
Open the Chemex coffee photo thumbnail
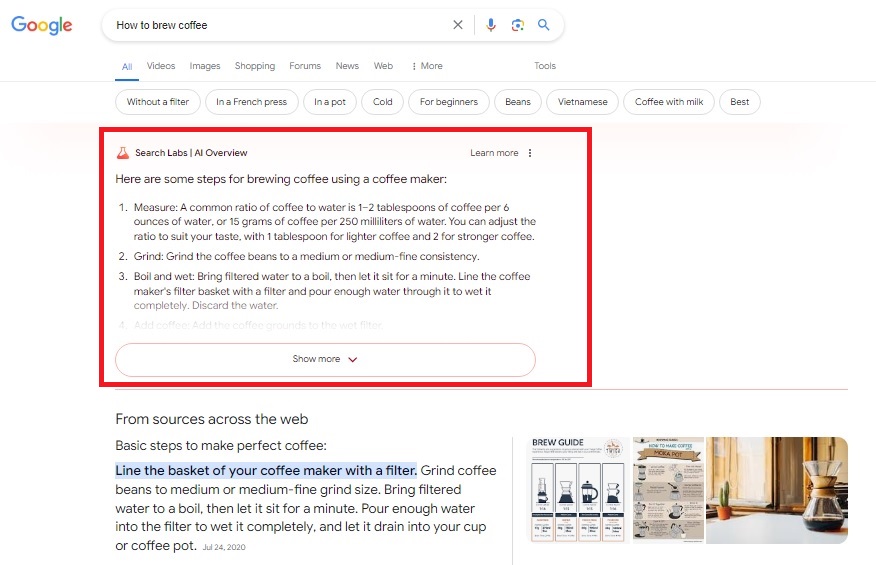click(777, 490)
